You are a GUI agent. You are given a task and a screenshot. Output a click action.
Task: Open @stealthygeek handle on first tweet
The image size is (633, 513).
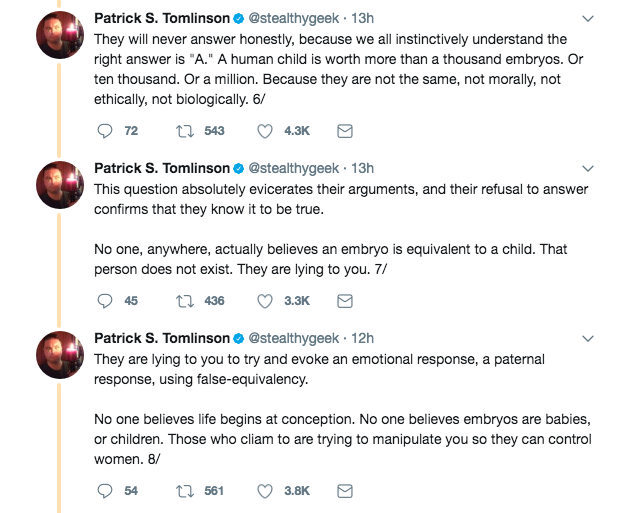(292, 18)
